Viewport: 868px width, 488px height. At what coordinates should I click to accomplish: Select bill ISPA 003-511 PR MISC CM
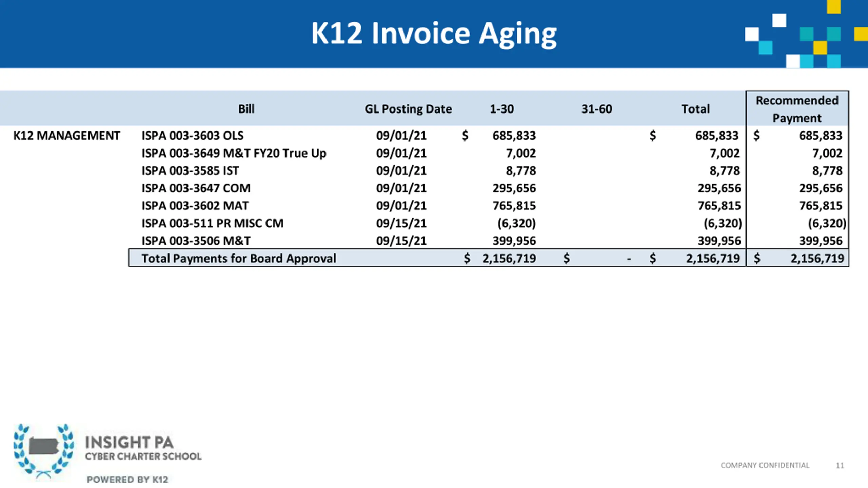tap(213, 223)
